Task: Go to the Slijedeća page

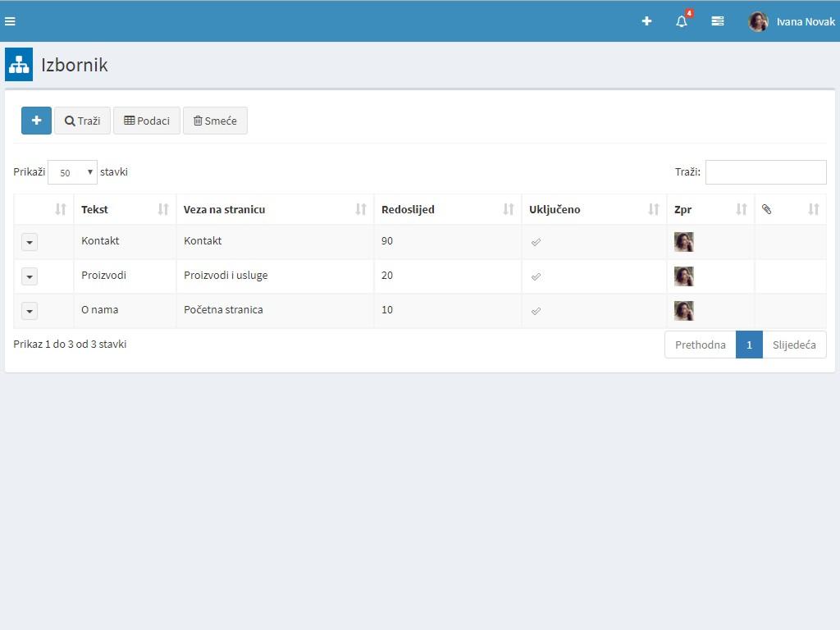Action: click(794, 345)
